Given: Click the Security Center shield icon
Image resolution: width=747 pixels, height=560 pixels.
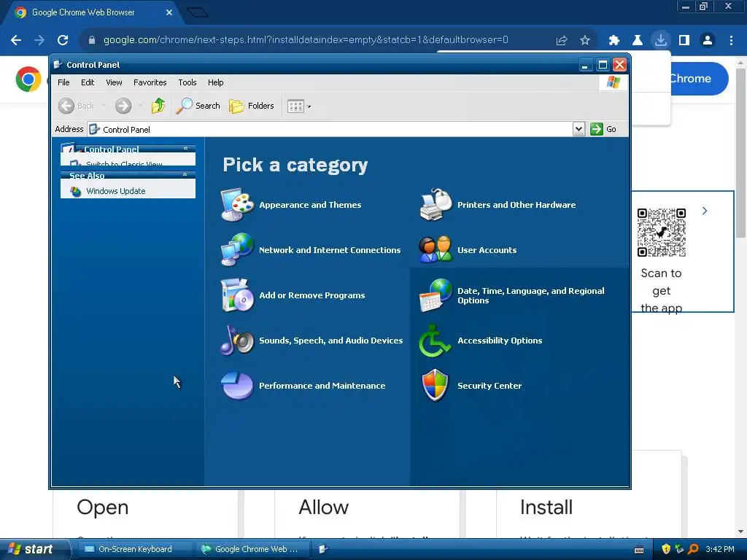Looking at the screenshot, I should coord(436,386).
